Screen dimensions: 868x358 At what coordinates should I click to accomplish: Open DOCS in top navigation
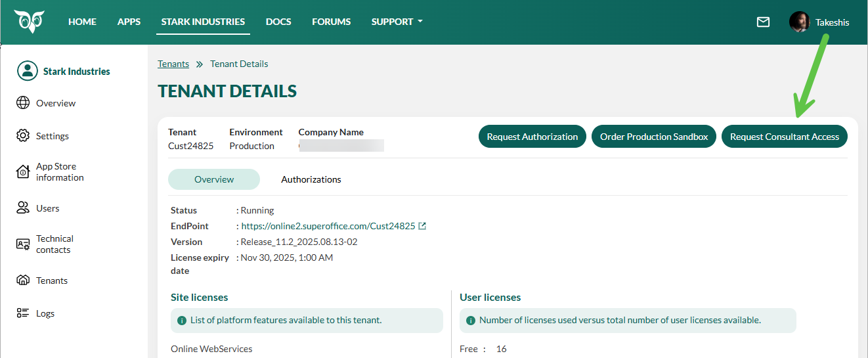click(278, 22)
